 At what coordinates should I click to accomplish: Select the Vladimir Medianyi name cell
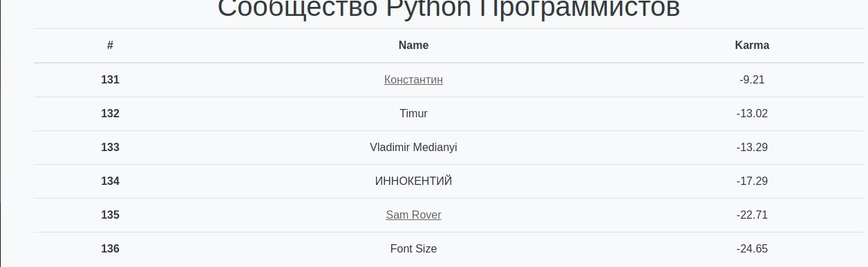tap(413, 147)
